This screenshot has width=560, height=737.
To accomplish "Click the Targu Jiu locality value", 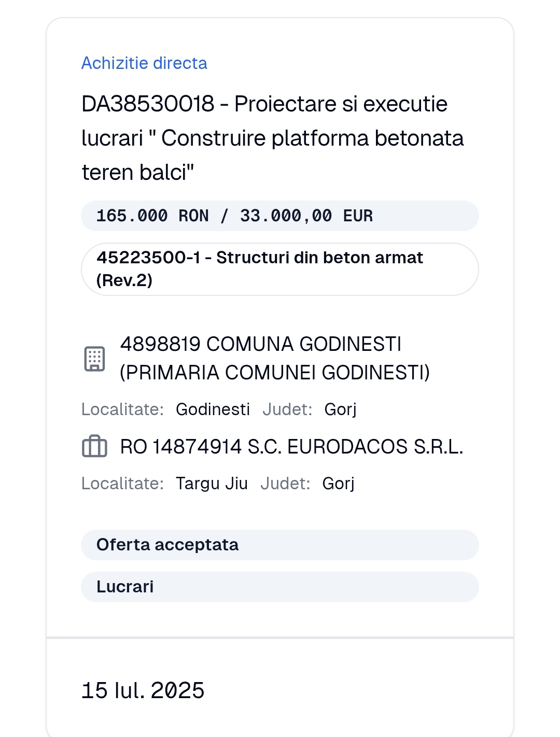I will pyautogui.click(x=212, y=484).
